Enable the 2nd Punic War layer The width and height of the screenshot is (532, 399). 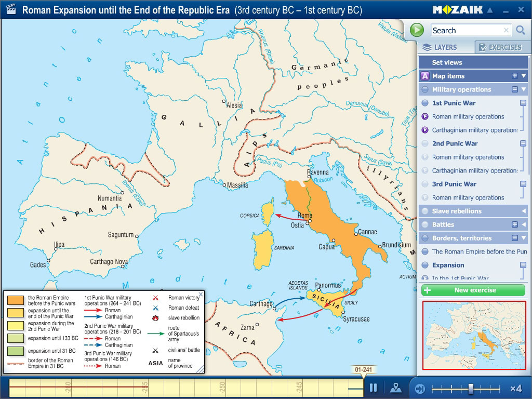coord(425,143)
